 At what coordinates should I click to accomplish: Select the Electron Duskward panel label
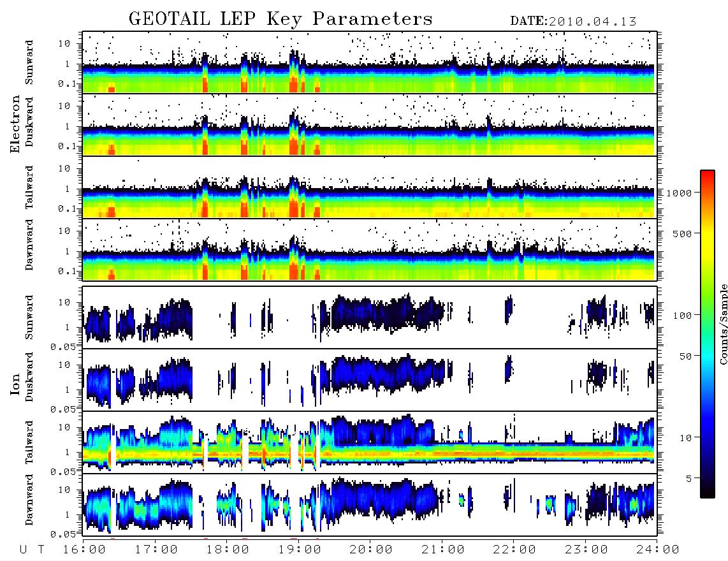(x=29, y=122)
